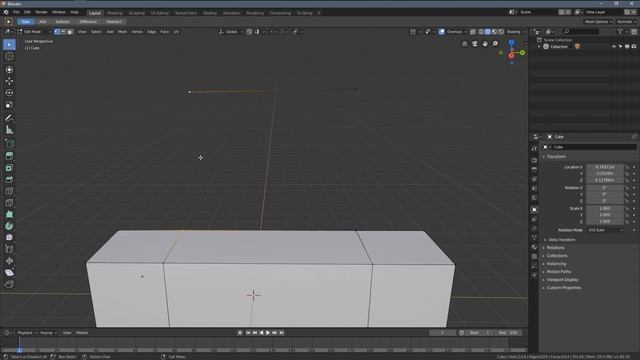This screenshot has height=360, width=640.
Task: Open the Vertex menu
Action: (x=137, y=32)
